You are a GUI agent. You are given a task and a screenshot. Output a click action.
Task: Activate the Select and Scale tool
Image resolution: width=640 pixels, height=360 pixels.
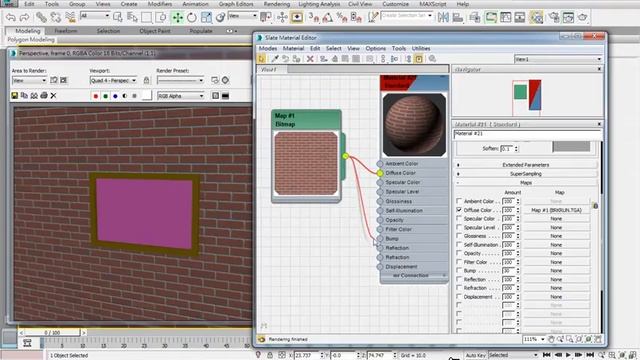click(x=206, y=17)
